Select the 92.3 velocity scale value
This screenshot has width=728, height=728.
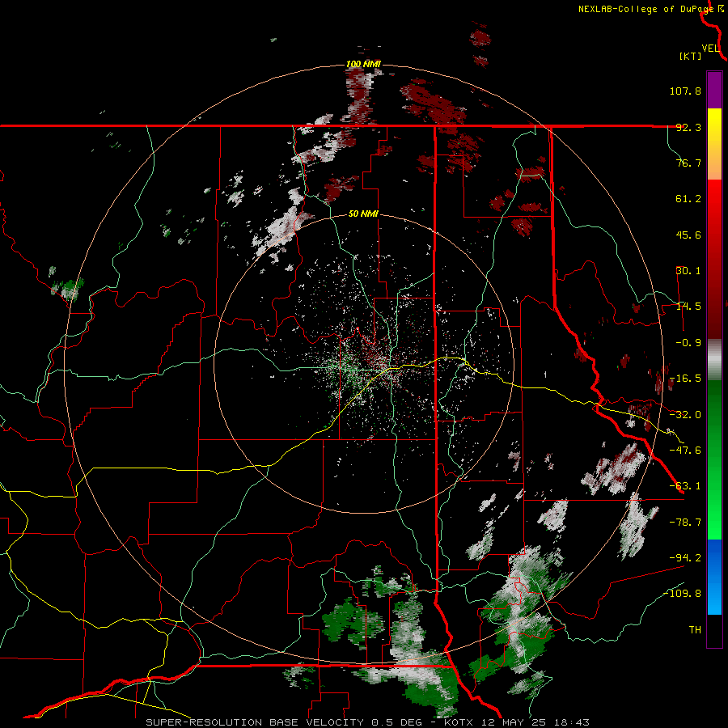point(688,127)
